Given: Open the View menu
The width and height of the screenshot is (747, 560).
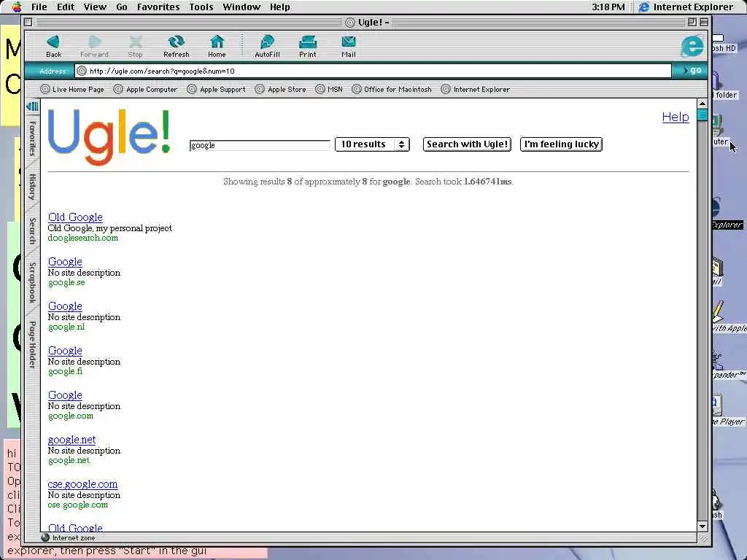Looking at the screenshot, I should (95, 7).
